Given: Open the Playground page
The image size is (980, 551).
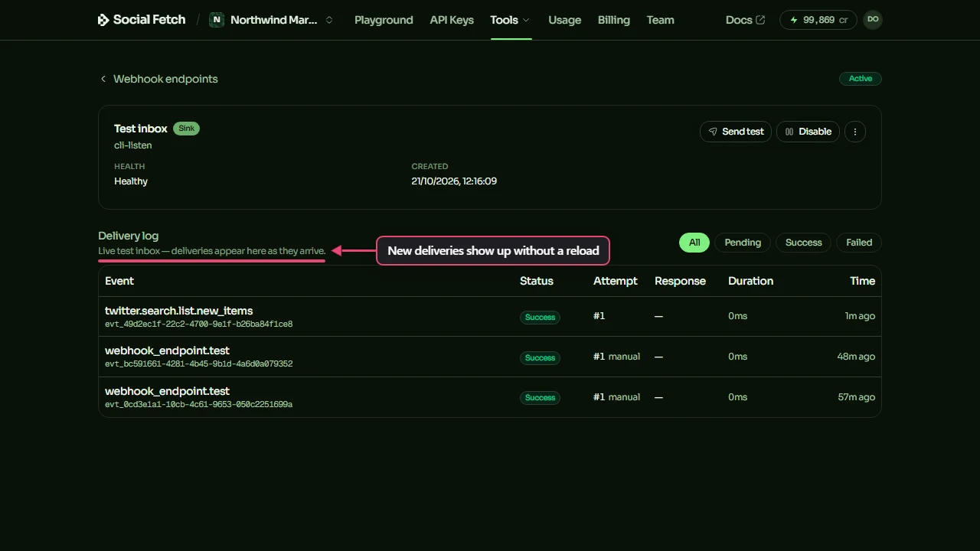Looking at the screenshot, I should click(384, 20).
